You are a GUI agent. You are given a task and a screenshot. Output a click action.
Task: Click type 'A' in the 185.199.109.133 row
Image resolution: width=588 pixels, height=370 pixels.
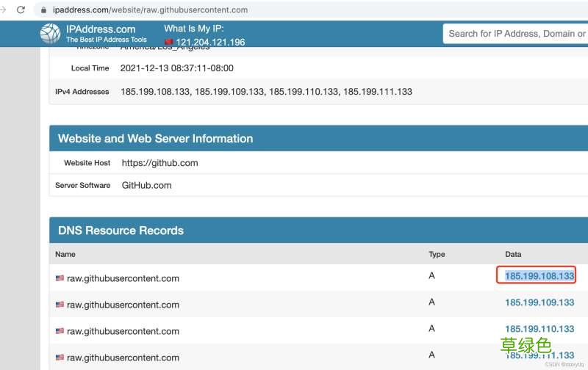click(431, 302)
